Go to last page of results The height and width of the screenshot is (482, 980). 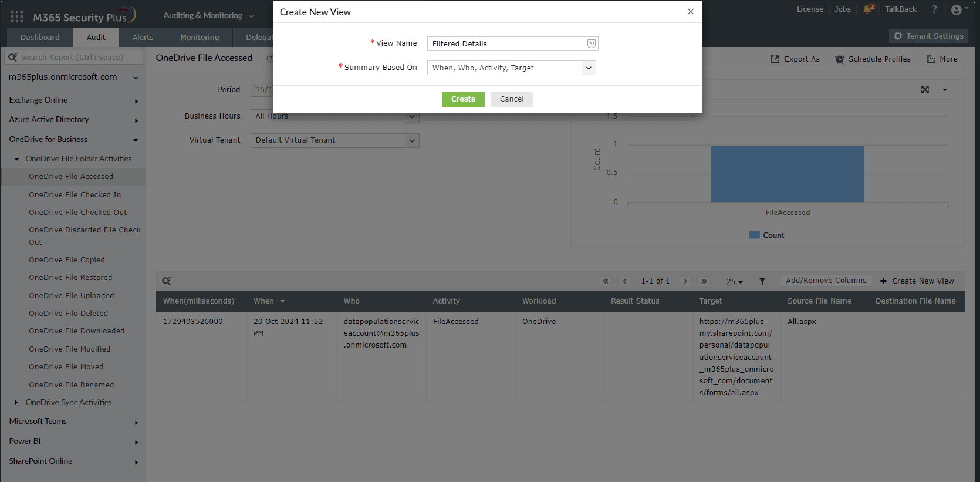(x=704, y=281)
